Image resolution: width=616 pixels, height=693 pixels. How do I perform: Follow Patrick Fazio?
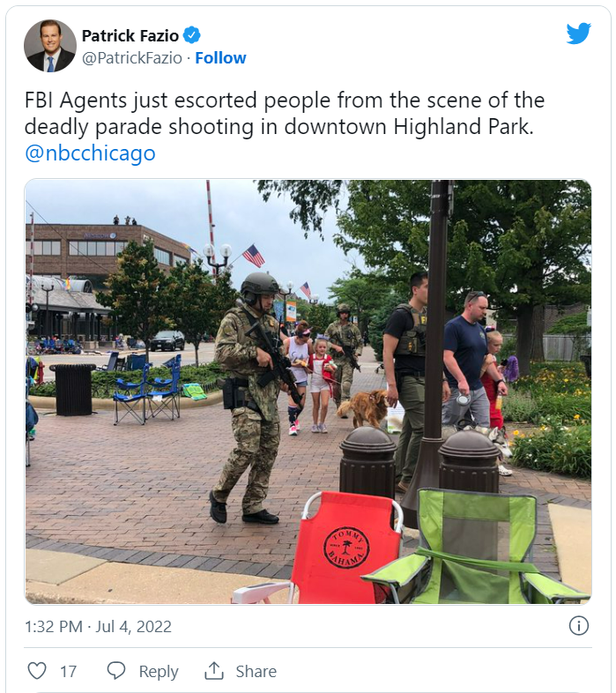click(x=220, y=58)
